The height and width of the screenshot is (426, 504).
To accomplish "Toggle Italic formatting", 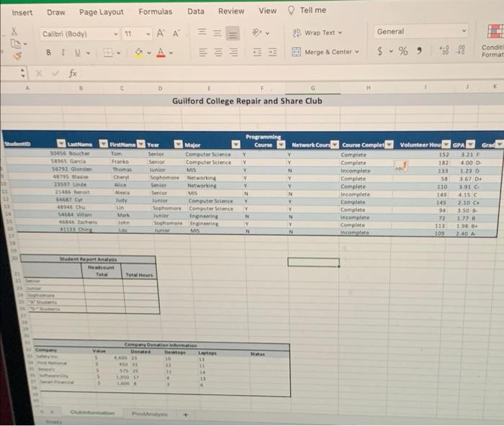I will pos(63,53).
